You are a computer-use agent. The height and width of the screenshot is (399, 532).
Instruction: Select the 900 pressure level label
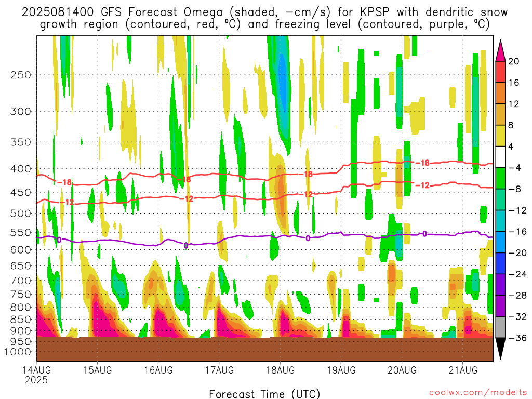[21, 331]
